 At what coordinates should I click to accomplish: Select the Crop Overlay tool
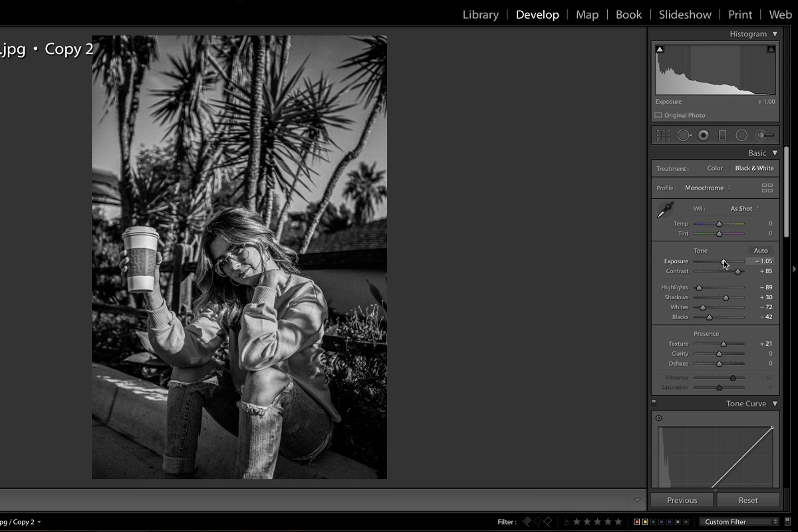[x=664, y=135]
